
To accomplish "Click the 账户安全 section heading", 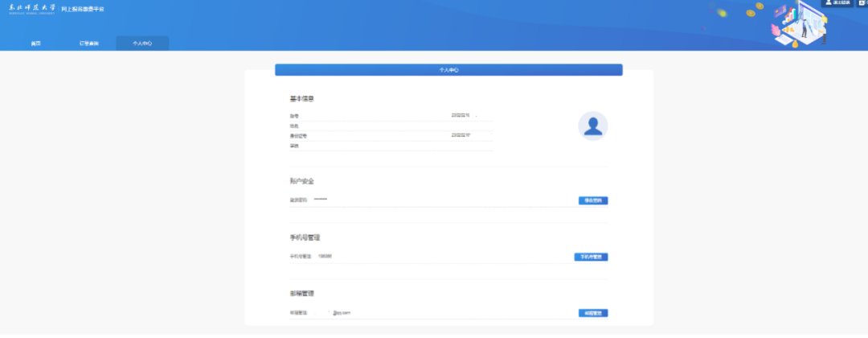I will pyautogui.click(x=302, y=181).
